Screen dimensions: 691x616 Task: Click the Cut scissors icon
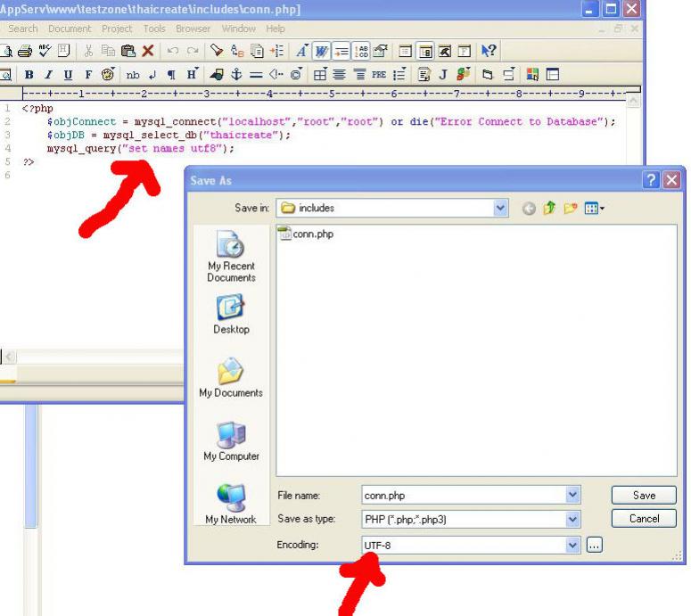[88, 51]
